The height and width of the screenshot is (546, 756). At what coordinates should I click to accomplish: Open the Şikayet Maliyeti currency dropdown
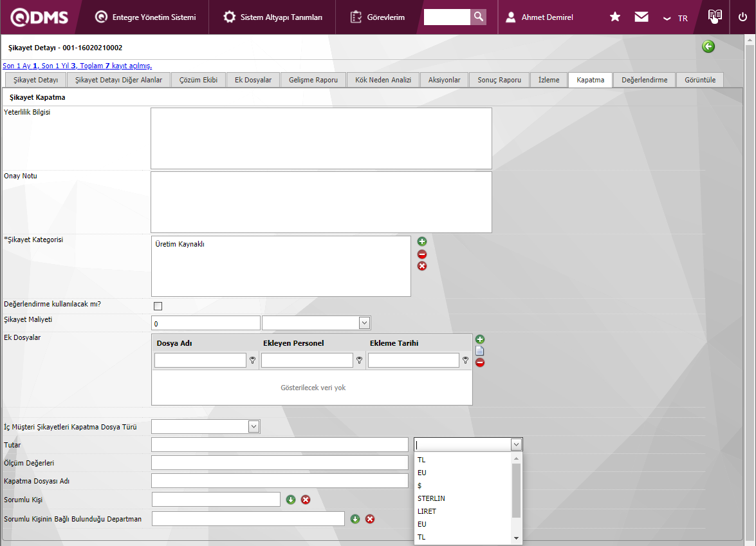[x=364, y=323]
